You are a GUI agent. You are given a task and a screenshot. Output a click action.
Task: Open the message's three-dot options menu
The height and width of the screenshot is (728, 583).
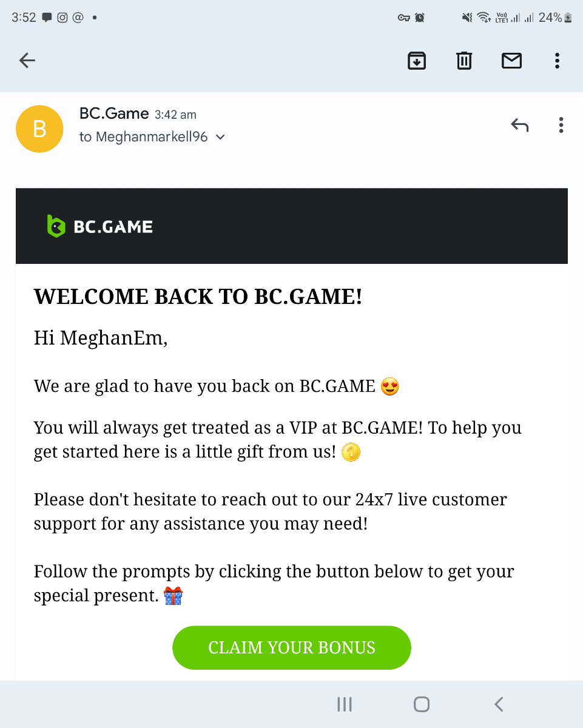tap(561, 126)
